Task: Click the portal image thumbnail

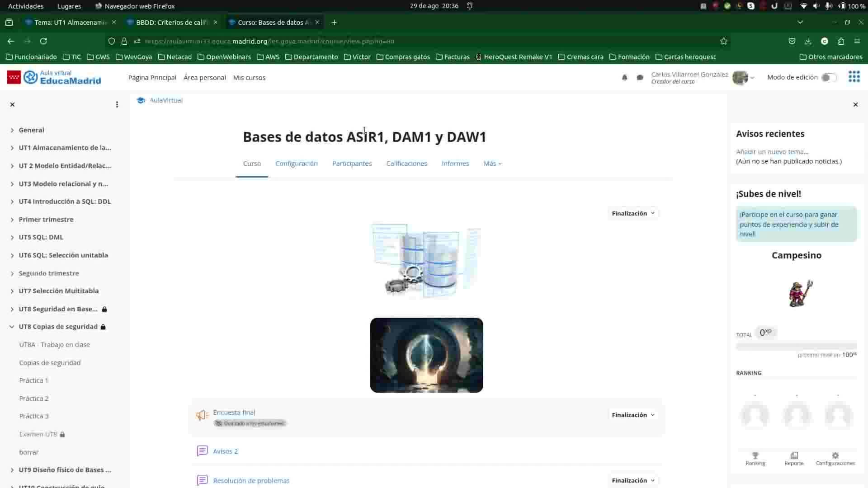Action: click(x=426, y=355)
